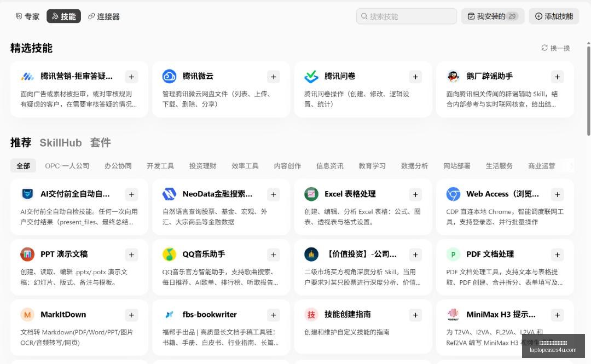Select the 全部 category filter
The height and width of the screenshot is (364, 591).
pos(23,166)
